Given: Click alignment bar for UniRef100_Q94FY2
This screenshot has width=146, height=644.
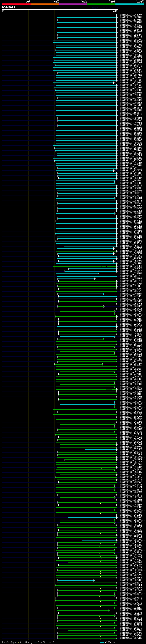Looking at the screenshot, I should [x=87, y=30].
